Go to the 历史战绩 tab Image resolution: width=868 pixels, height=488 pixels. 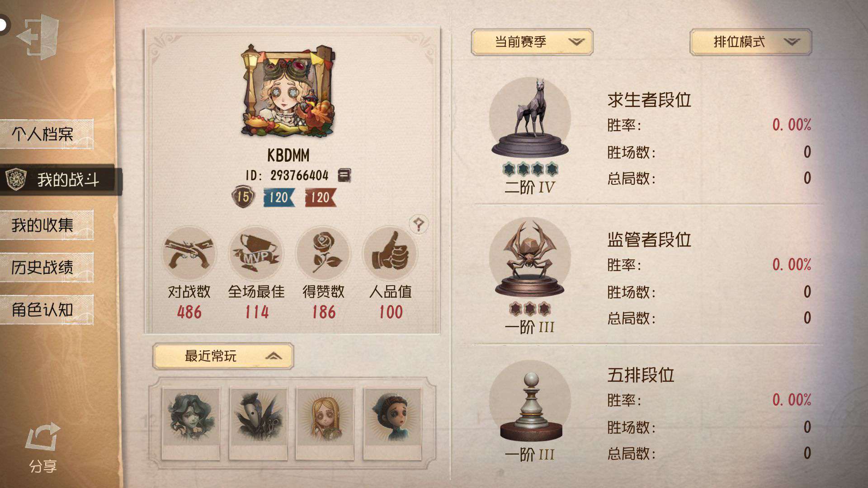[x=47, y=267]
